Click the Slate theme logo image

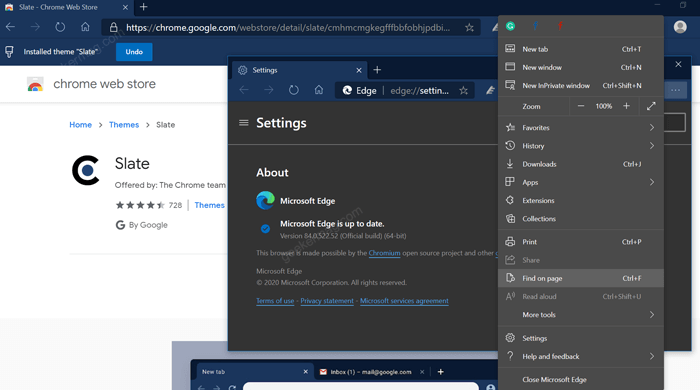[x=86, y=170]
